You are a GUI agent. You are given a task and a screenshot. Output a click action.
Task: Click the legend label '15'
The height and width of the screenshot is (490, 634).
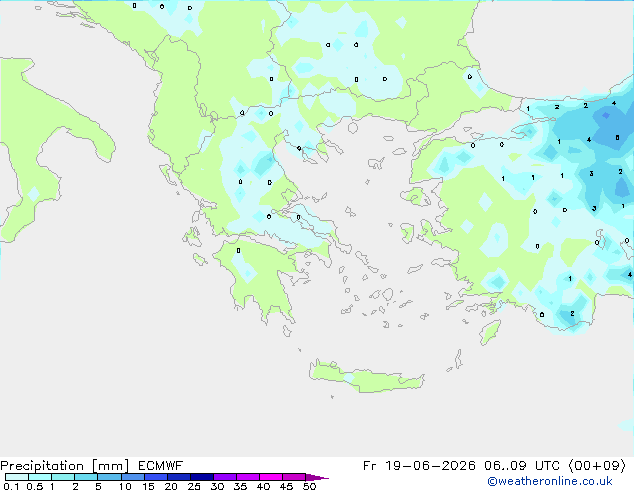pyautogui.click(x=148, y=486)
